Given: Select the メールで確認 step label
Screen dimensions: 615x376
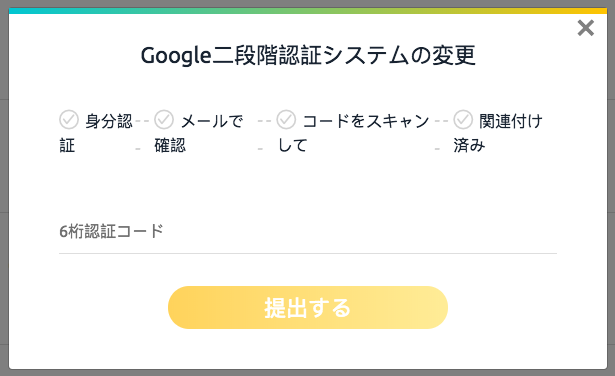Looking at the screenshot, I should [x=199, y=133].
